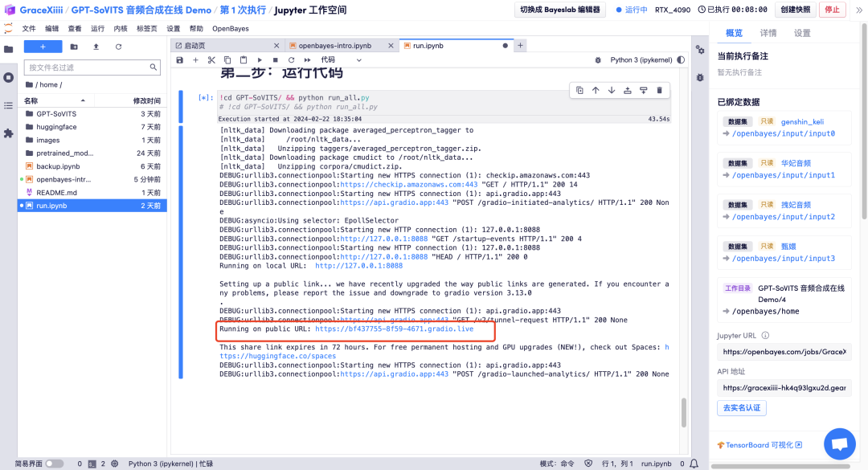The width and height of the screenshot is (868, 470).
Task: Move the active cell down
Action: (612, 90)
